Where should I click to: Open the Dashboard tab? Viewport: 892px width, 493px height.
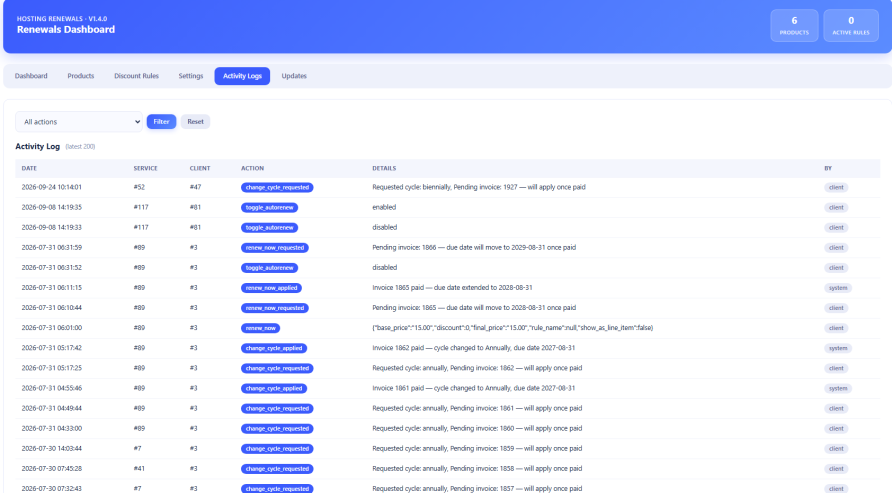(31, 76)
